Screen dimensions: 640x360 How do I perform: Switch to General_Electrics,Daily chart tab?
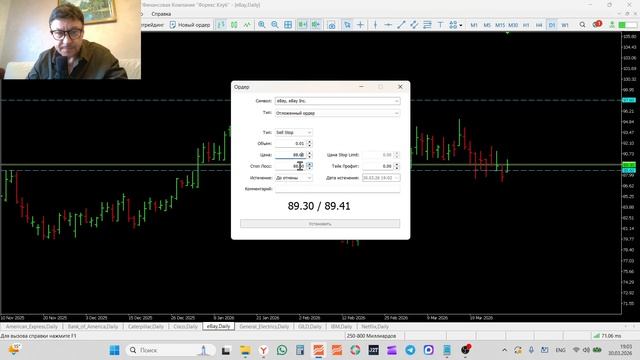click(x=264, y=327)
